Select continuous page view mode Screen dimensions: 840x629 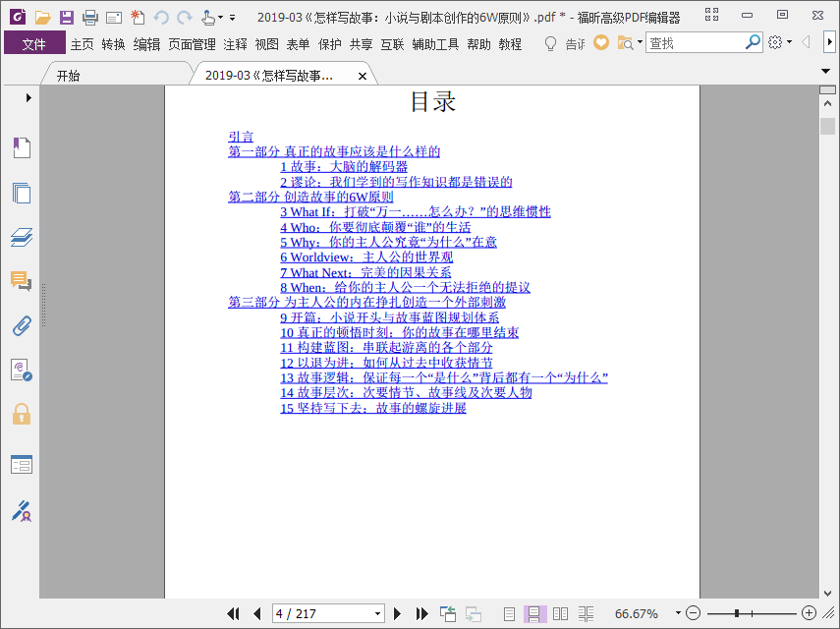pyautogui.click(x=534, y=613)
